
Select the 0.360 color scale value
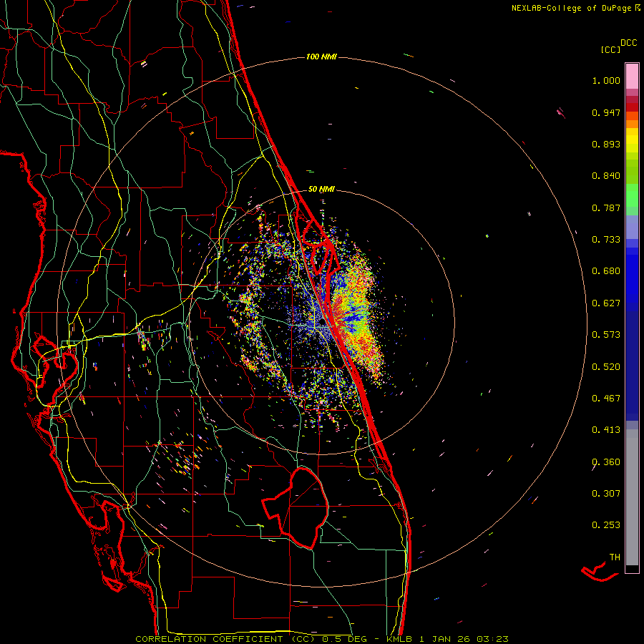(x=606, y=462)
